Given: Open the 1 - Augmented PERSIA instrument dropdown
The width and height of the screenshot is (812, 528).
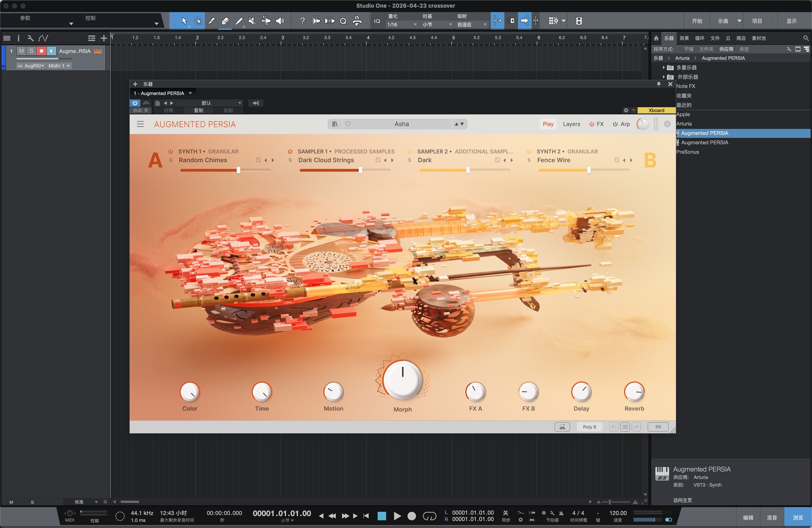Looking at the screenshot, I should coord(163,93).
